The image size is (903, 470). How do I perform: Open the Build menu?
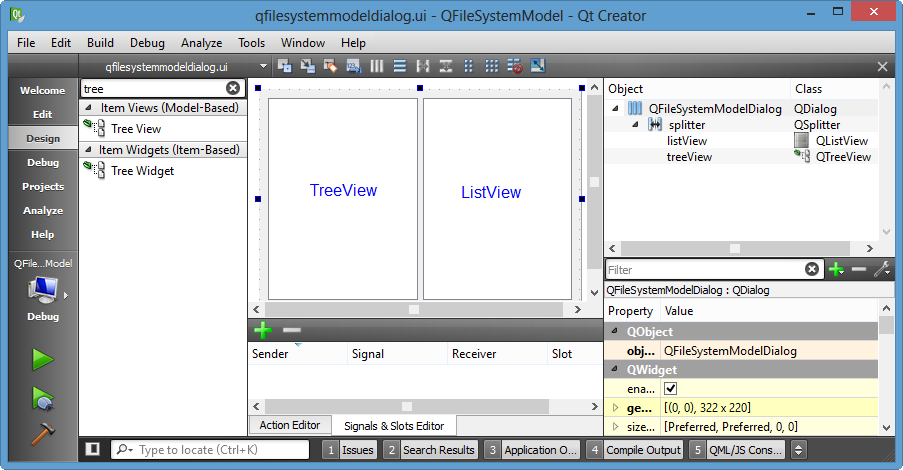[x=100, y=43]
